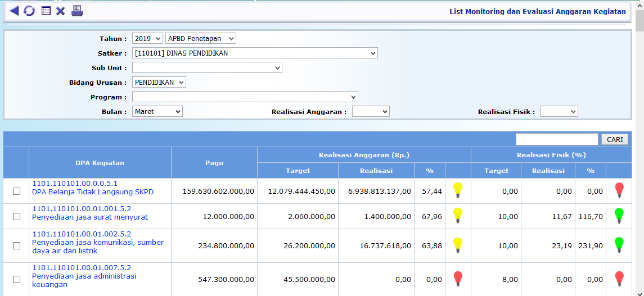Screen dimensions: 644x296
Task: Open the Realisasi Fisik filter dropdown
Action: [x=559, y=112]
